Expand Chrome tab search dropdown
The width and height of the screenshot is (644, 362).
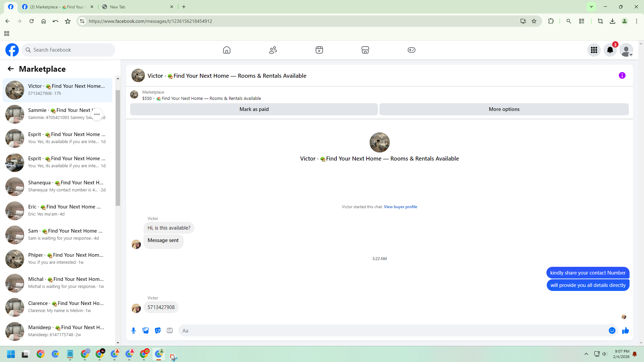[x=591, y=7]
